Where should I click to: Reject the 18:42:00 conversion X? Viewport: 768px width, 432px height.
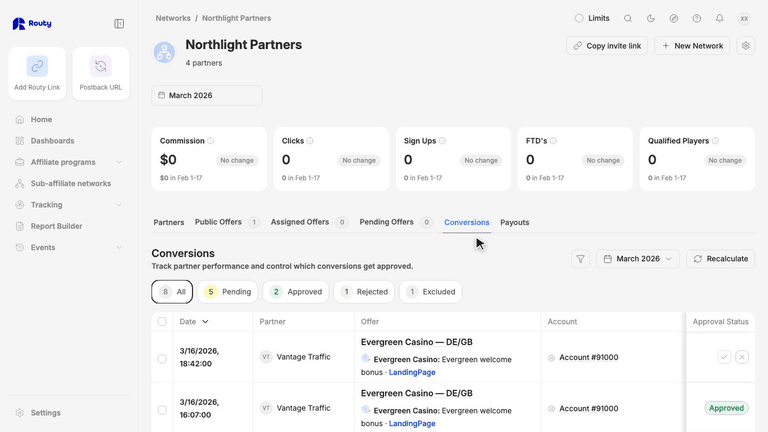click(x=742, y=357)
